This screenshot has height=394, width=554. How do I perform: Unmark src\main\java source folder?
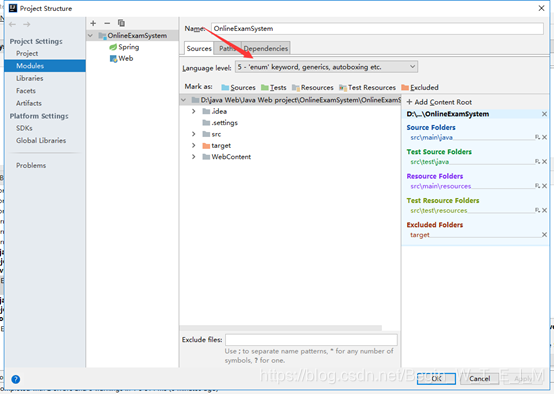[x=544, y=137]
